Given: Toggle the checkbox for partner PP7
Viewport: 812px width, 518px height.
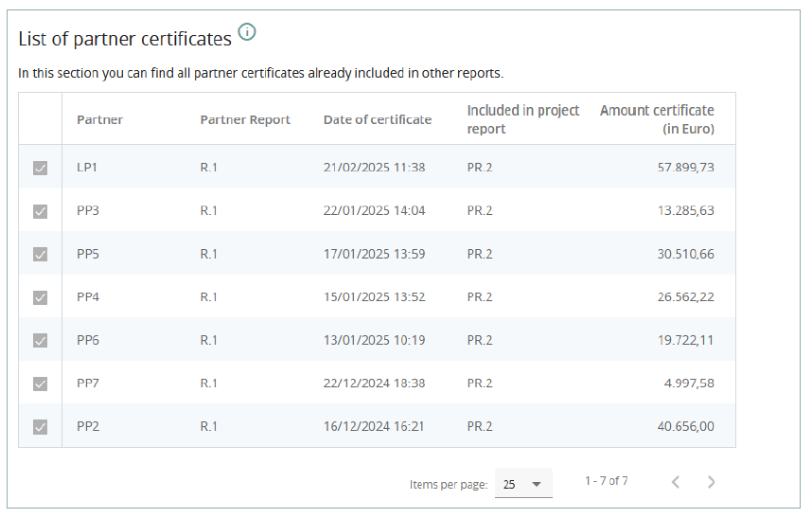Looking at the screenshot, I should pos(40,384).
